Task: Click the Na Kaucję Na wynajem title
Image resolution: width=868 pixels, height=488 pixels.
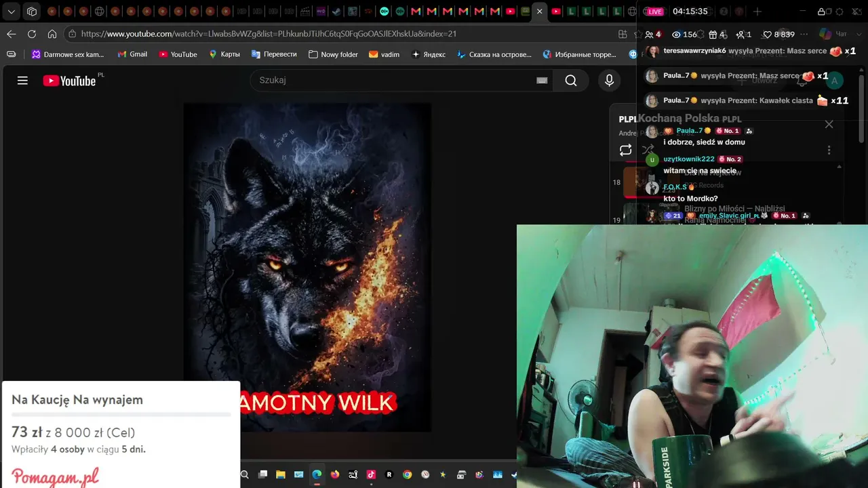Action: click(77, 400)
